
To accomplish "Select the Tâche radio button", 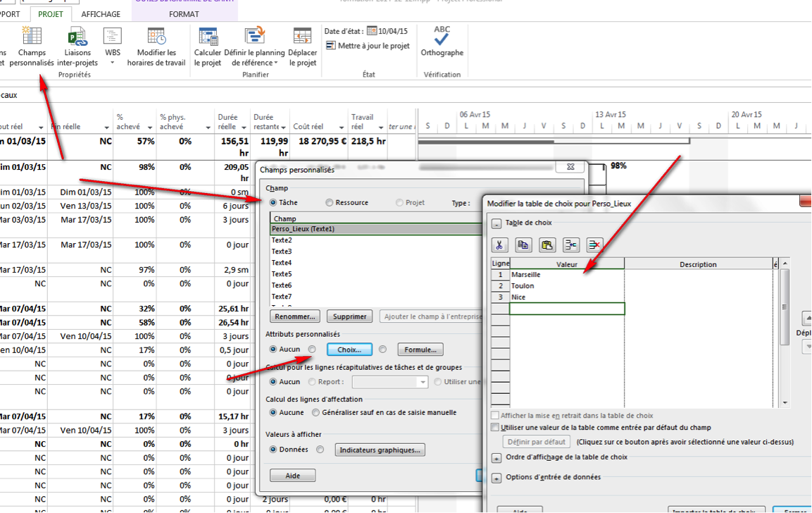I will 273,203.
